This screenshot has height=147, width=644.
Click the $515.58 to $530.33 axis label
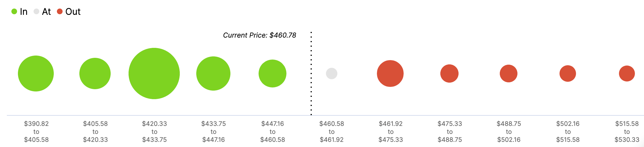coord(627,132)
